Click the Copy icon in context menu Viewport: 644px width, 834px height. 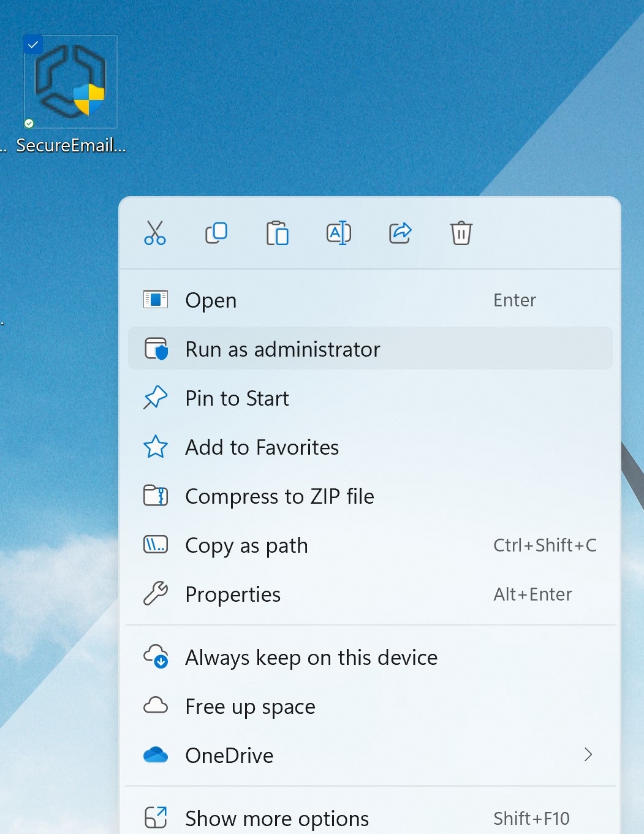(216, 233)
